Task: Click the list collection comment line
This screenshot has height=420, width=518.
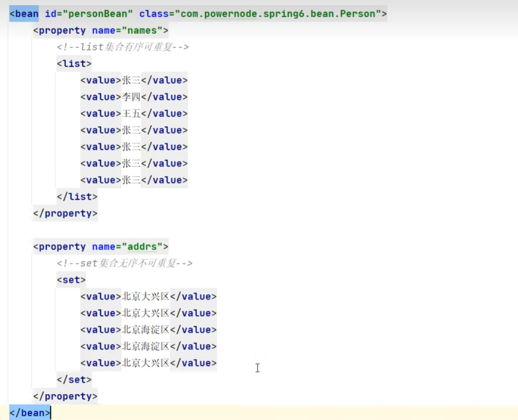Action: [123, 47]
